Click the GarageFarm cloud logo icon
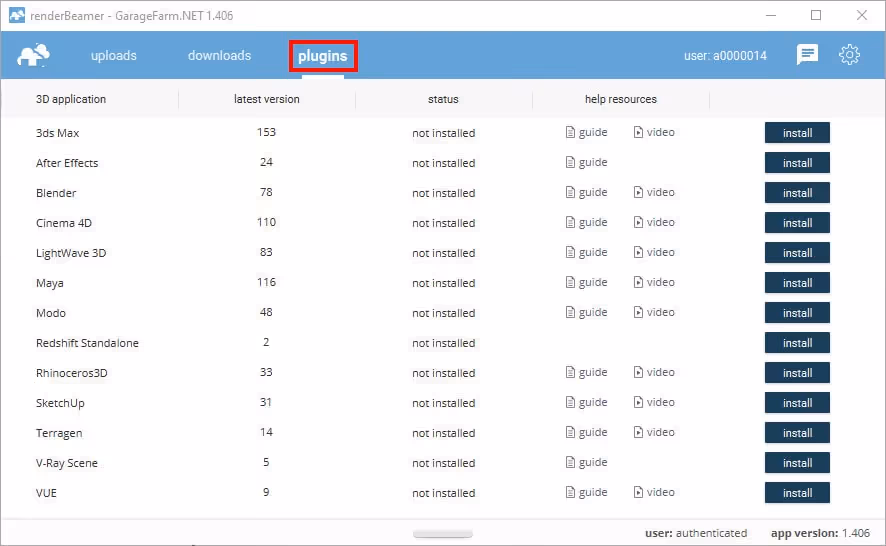The height and width of the screenshot is (546, 886). point(33,55)
